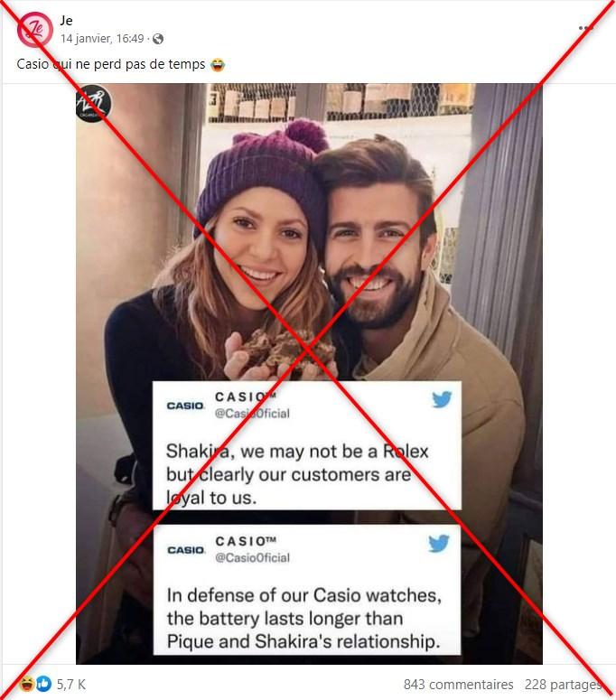Click the 14 janvier, 16:49 timestamp

tap(102, 39)
